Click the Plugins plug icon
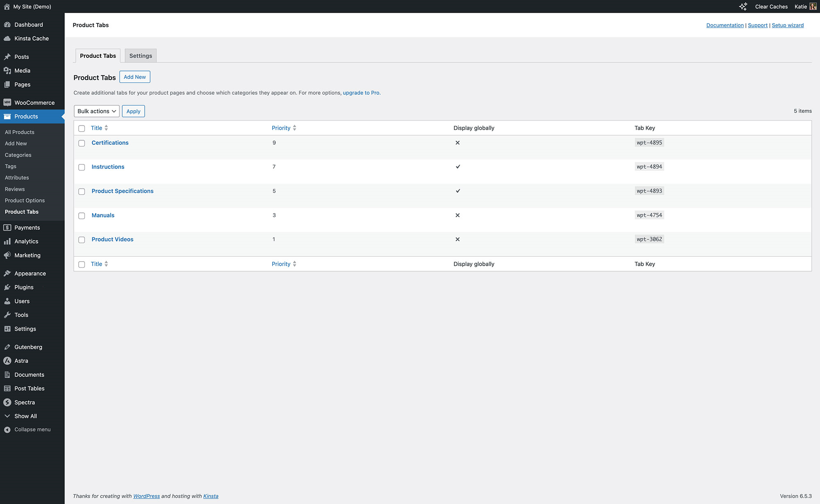Viewport: 820px width, 504px height. click(x=7, y=287)
